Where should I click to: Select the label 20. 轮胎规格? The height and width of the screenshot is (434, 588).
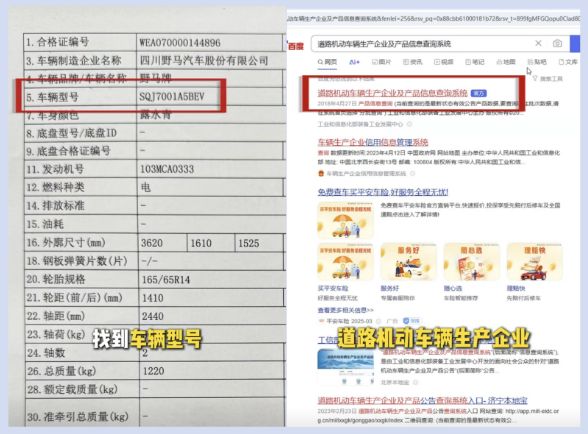(x=56, y=279)
